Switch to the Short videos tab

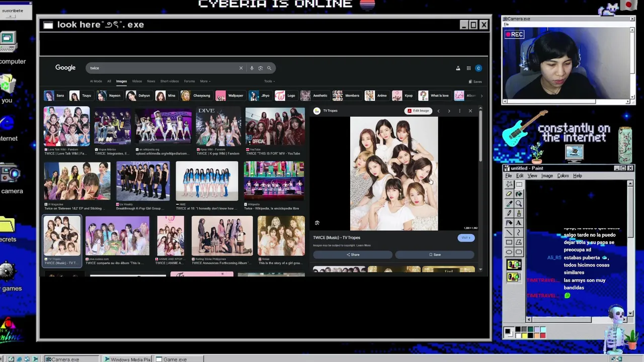[x=170, y=81]
